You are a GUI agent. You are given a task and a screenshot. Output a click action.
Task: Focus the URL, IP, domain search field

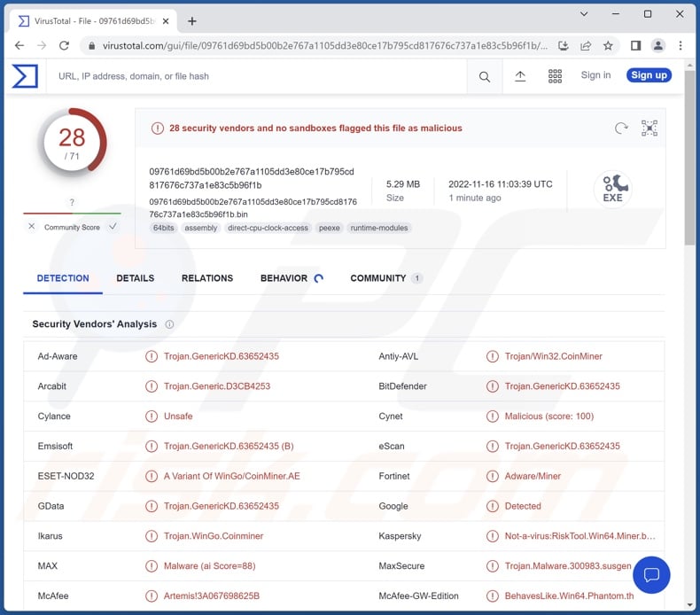coord(257,76)
